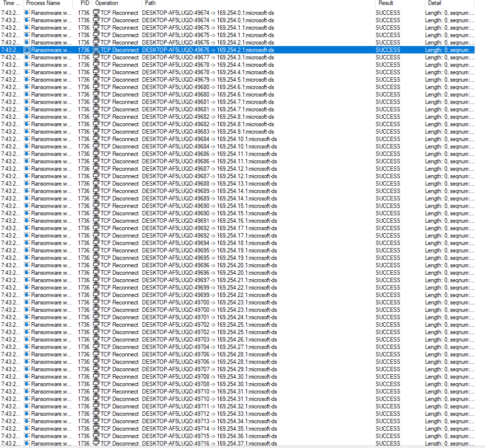The width and height of the screenshot is (485, 448).
Task: Click process icon in the 169.254.13.1 row
Action: pos(27,184)
